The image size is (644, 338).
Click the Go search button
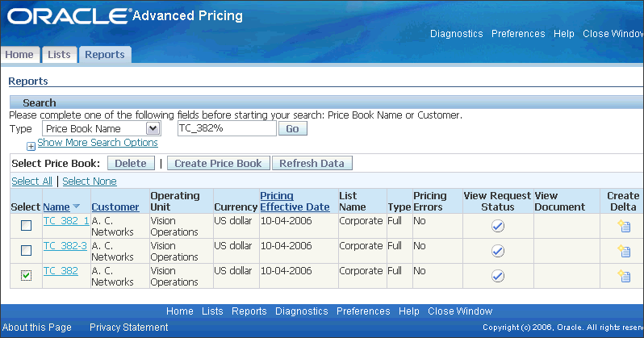(x=292, y=128)
